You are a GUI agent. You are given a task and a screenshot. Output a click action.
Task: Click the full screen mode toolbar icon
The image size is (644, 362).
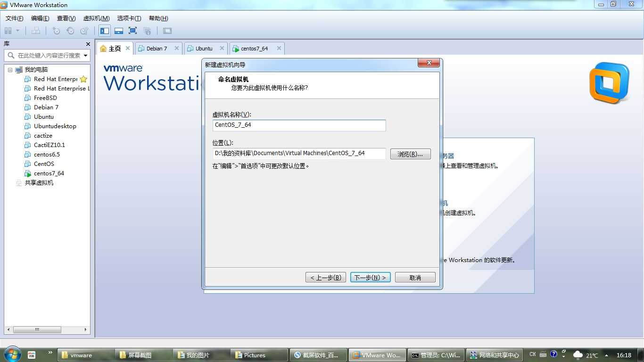133,31
